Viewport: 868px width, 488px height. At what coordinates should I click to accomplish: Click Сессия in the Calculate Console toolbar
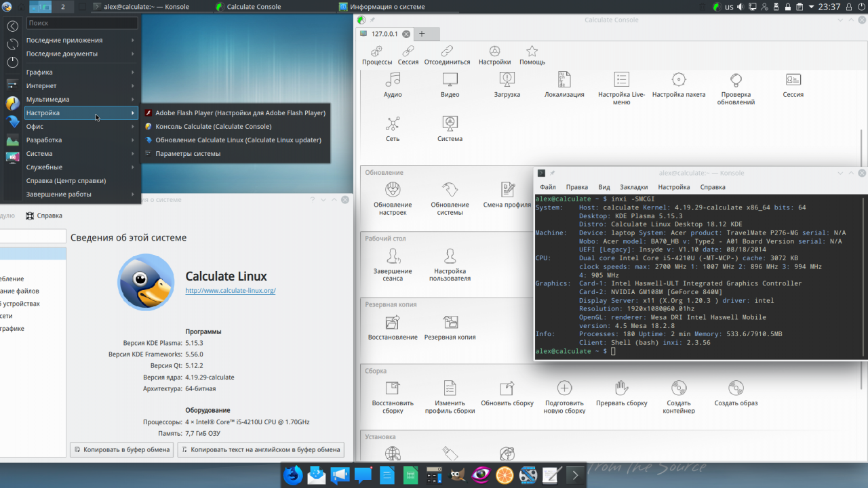(408, 56)
